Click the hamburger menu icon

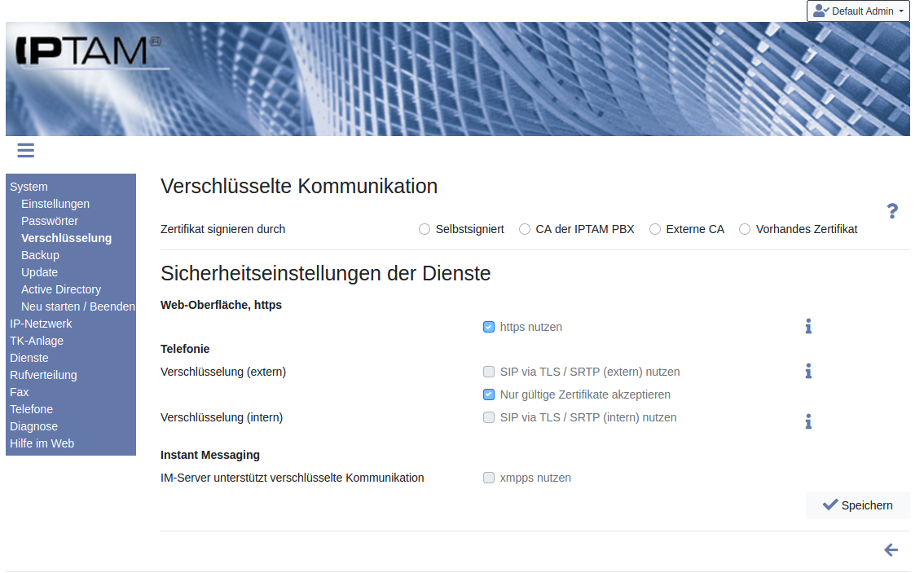point(25,150)
